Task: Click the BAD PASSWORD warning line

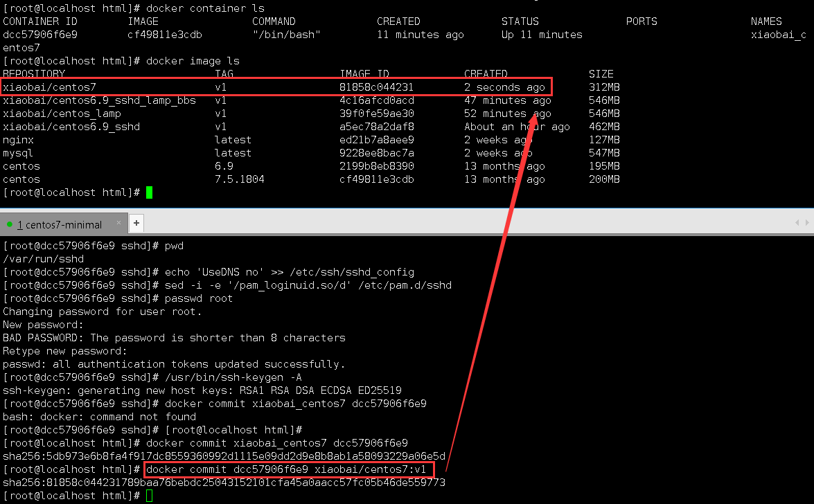Action: coord(174,338)
